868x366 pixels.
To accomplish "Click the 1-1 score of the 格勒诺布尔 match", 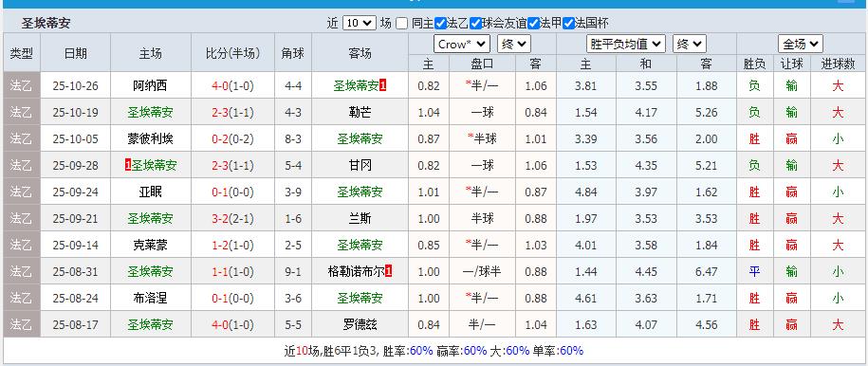I will coord(220,272).
